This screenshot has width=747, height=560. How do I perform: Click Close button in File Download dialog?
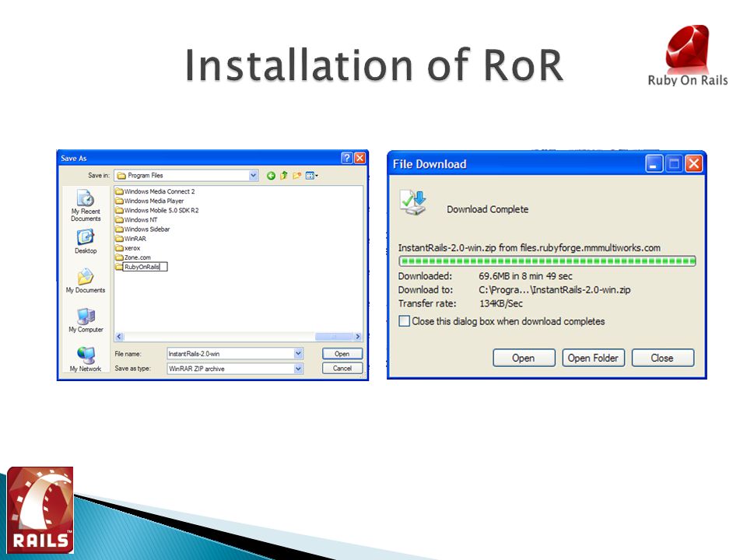coord(663,358)
